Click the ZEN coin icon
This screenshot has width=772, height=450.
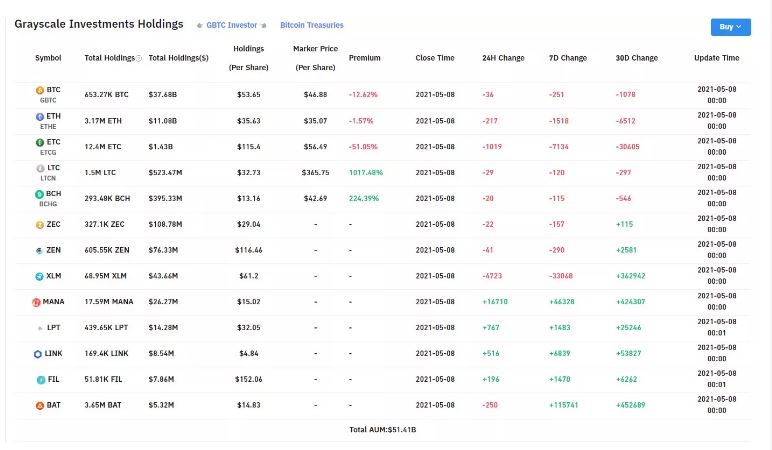tap(39, 251)
